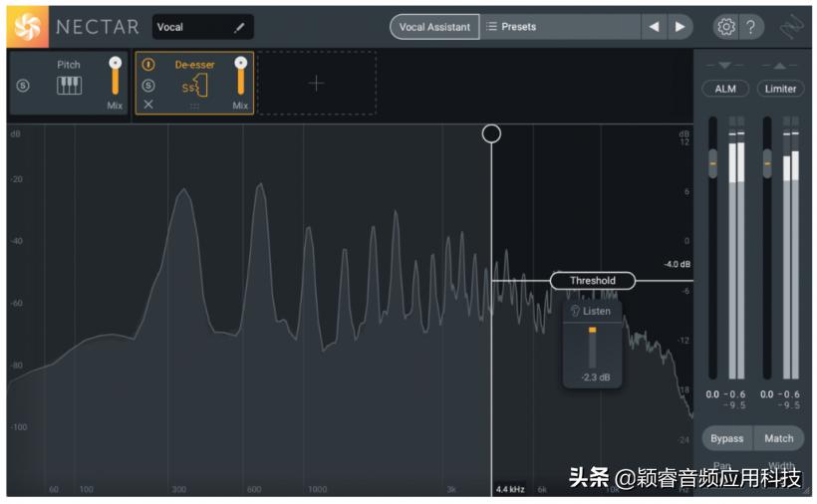The width and height of the screenshot is (817, 504).
Task: Toggle Listen for the de-esser
Action: (591, 312)
